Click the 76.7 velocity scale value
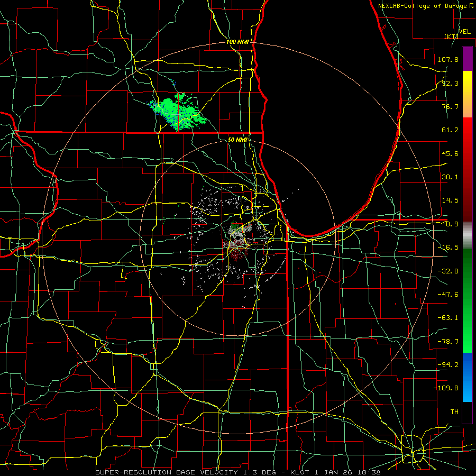This screenshot has height=476, width=476. [450, 106]
